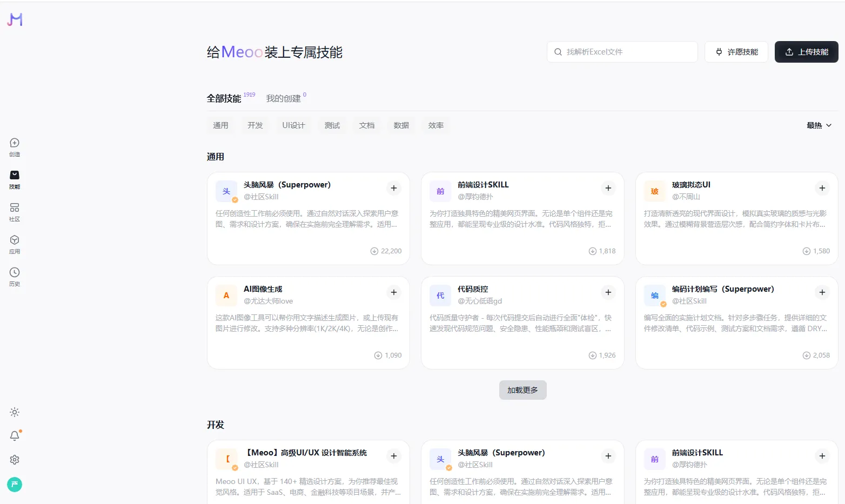This screenshot has height=504, width=845.
Task: Click the 上传技能 button
Action: 806,52
